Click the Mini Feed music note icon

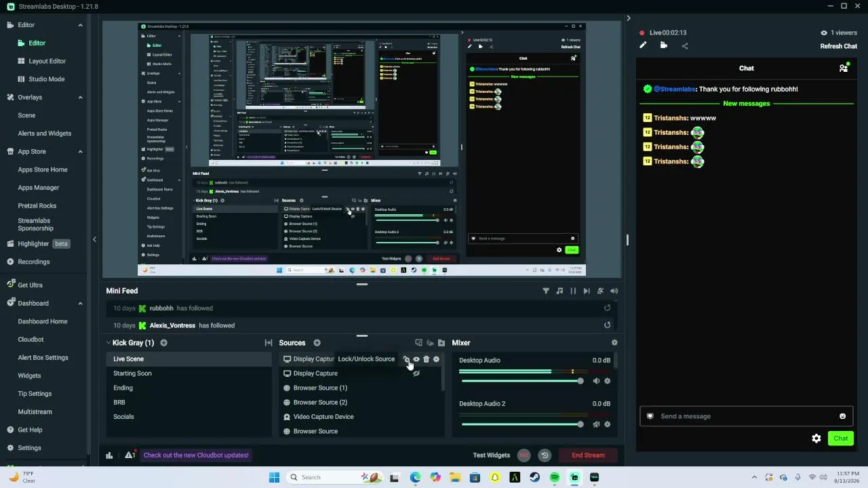coord(559,291)
